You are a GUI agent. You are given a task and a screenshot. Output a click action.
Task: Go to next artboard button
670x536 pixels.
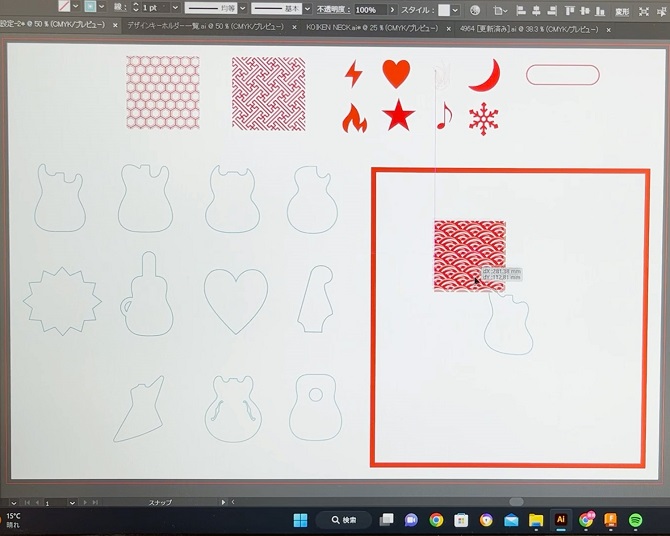[85, 503]
